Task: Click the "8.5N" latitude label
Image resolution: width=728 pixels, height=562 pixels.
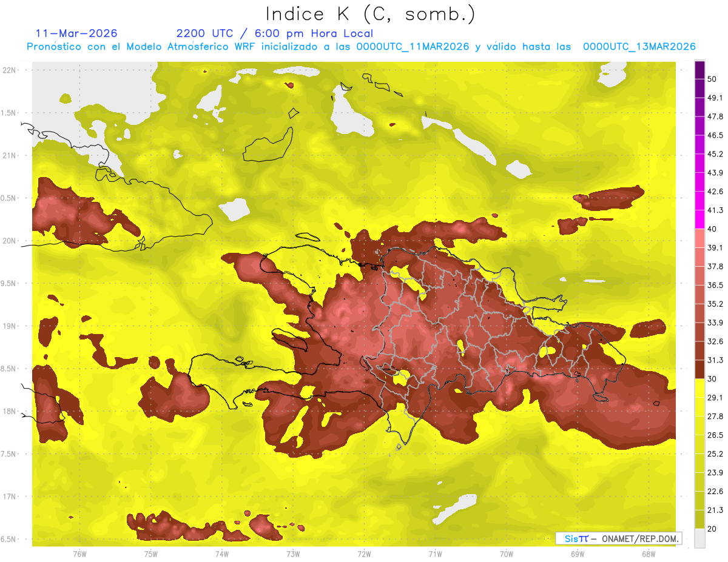Action: (x=9, y=369)
